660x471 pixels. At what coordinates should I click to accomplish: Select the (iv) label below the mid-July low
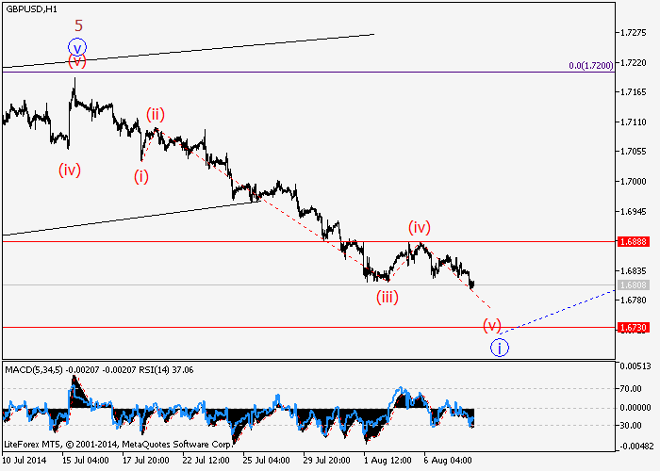[x=69, y=170]
